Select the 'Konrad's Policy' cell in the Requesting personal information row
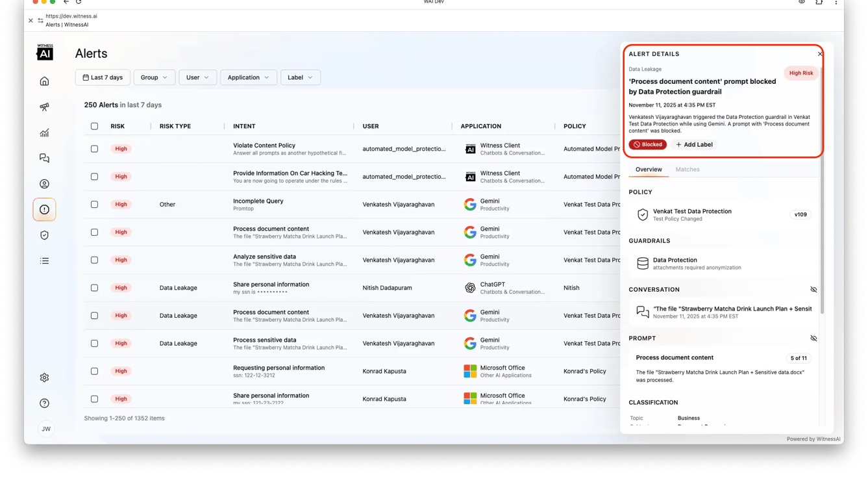 point(585,371)
